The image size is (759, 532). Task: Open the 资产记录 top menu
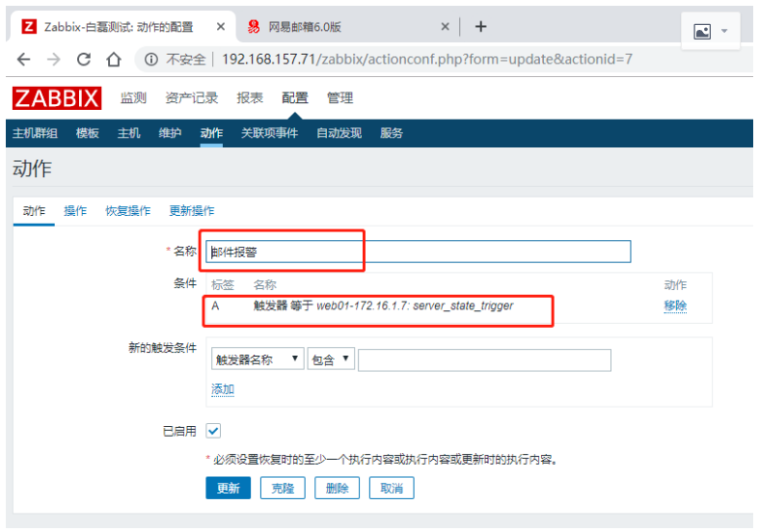pyautogui.click(x=191, y=98)
